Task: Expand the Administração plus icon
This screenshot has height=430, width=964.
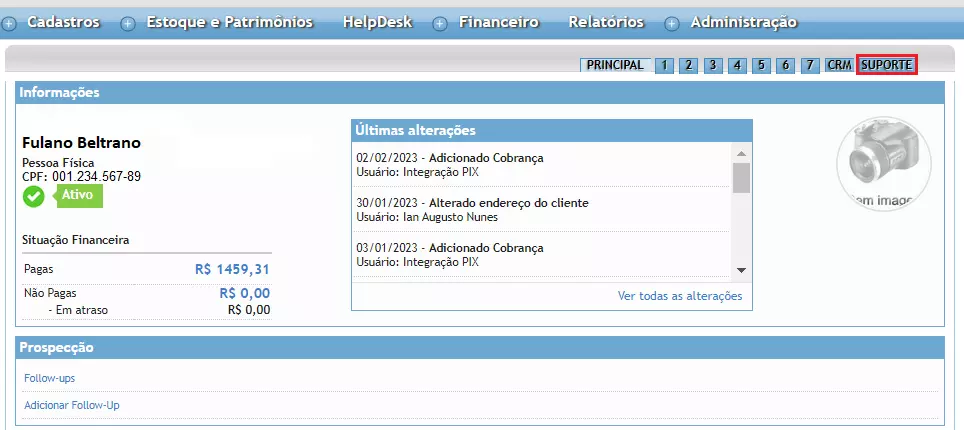Action: click(672, 24)
